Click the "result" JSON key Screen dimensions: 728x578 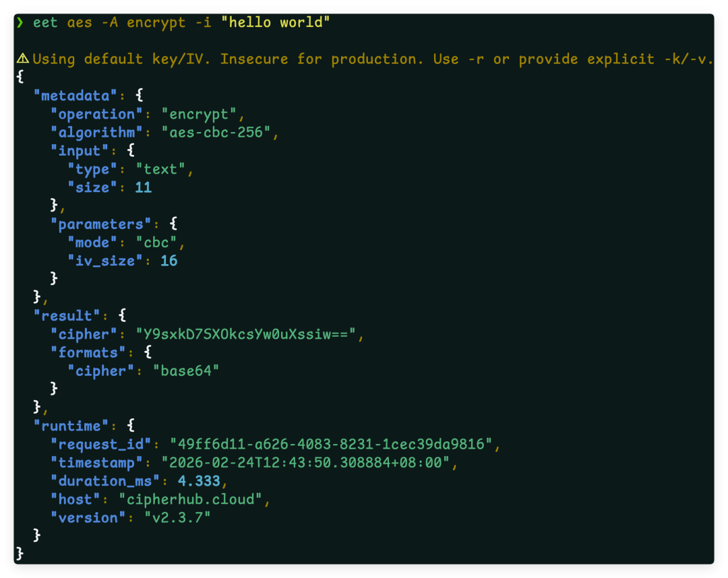click(67, 315)
